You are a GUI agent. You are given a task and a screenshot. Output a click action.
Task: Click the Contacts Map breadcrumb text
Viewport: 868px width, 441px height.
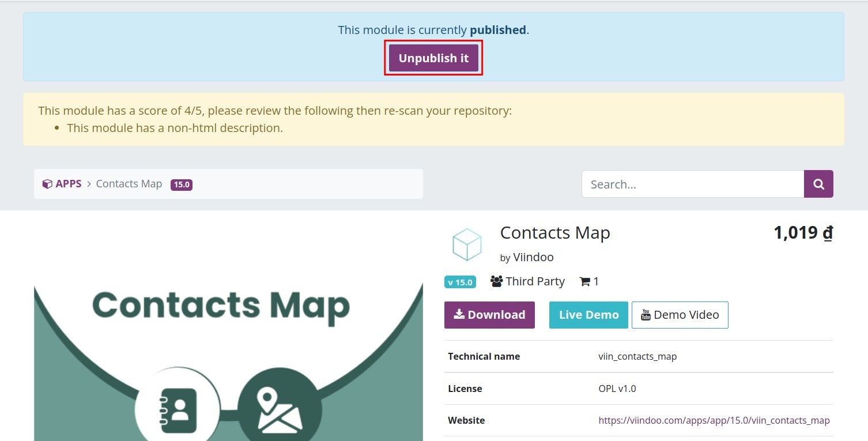[x=129, y=184]
